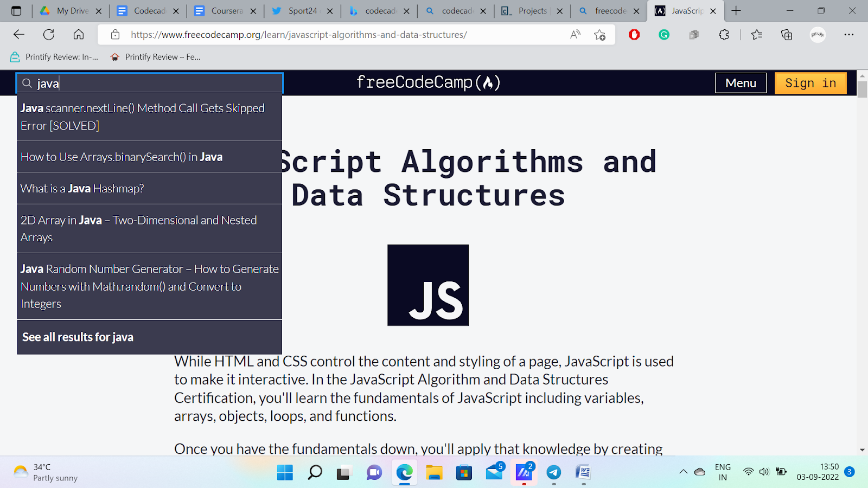Open the purple app with badge 2
Viewport: 868px width, 488px height.
pyautogui.click(x=525, y=471)
